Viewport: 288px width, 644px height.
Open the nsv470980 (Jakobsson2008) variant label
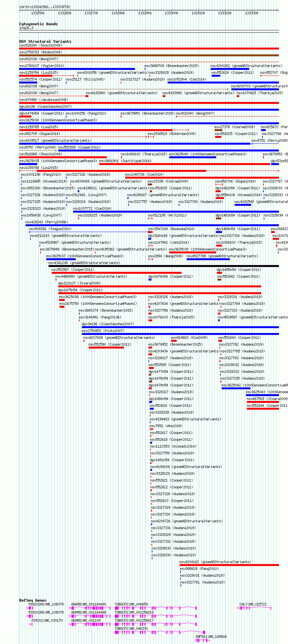pos(44,100)
